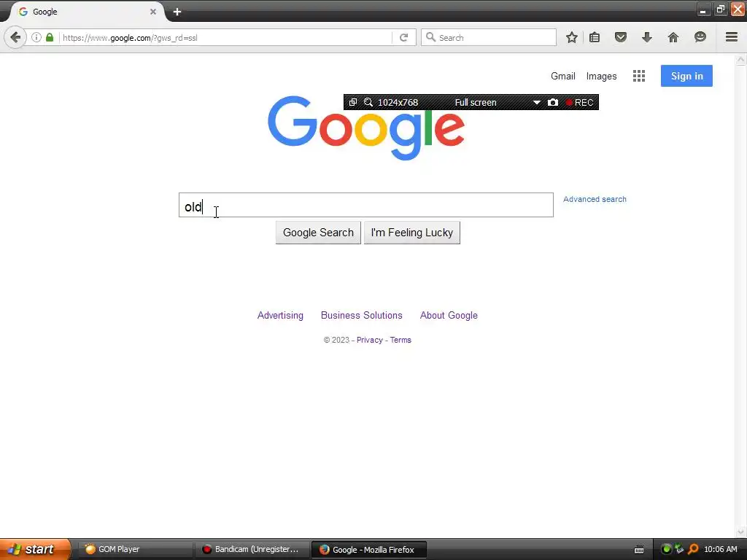Open the Google apps grid icon
Screen dimensions: 747x560
(x=639, y=76)
